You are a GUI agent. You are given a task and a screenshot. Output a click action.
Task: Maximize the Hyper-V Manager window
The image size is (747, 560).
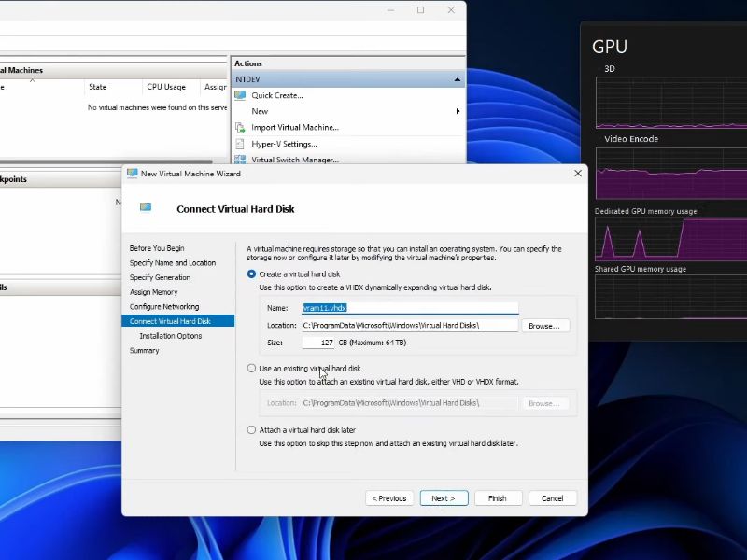(421, 9)
